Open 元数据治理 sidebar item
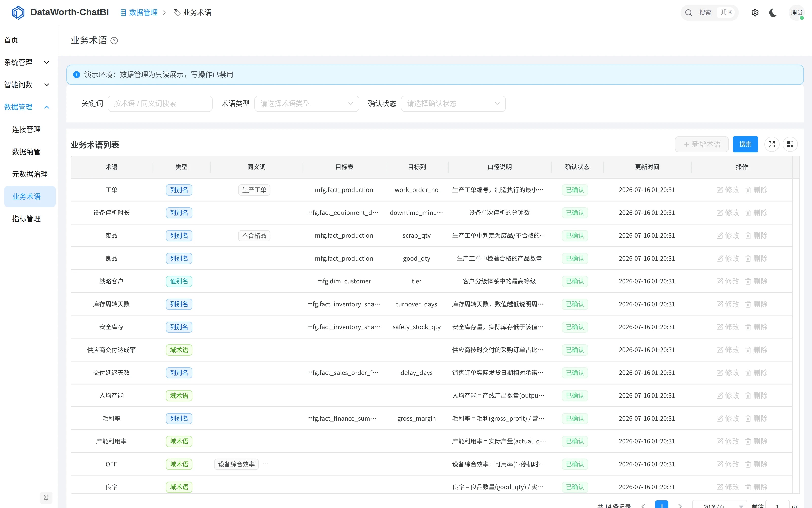Viewport: 812px width, 508px height. (x=30, y=174)
